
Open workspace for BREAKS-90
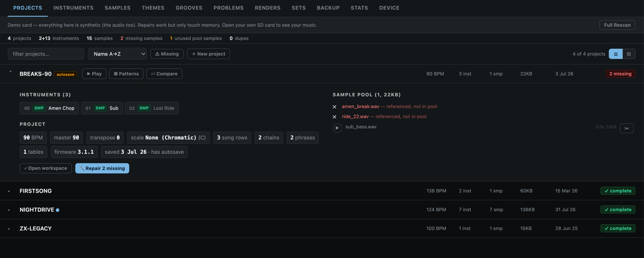(45, 168)
